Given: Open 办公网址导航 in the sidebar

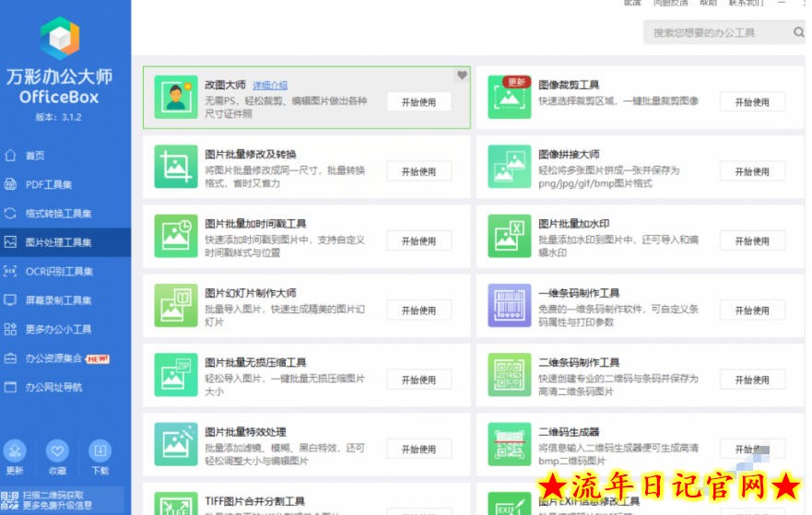Looking at the screenshot, I should point(65,387).
